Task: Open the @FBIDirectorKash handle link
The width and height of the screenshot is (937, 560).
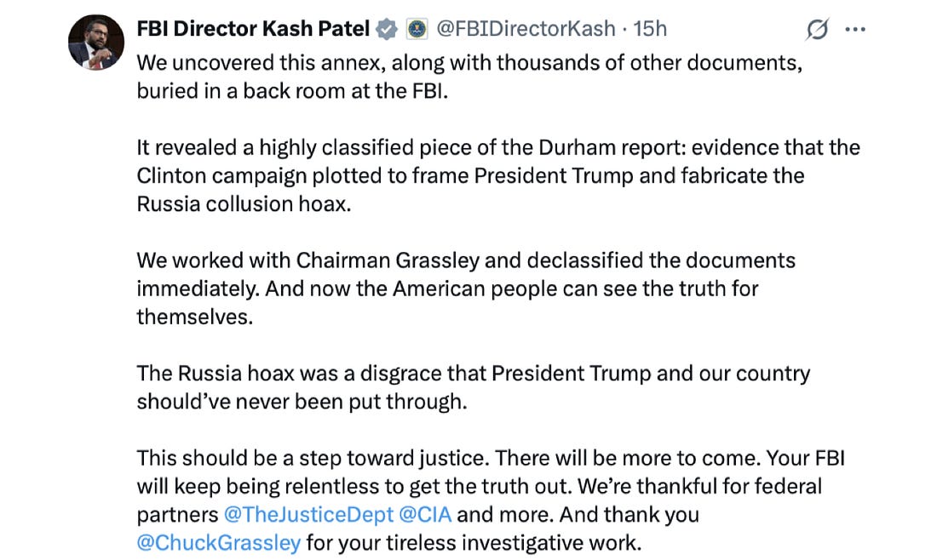Action: click(526, 29)
